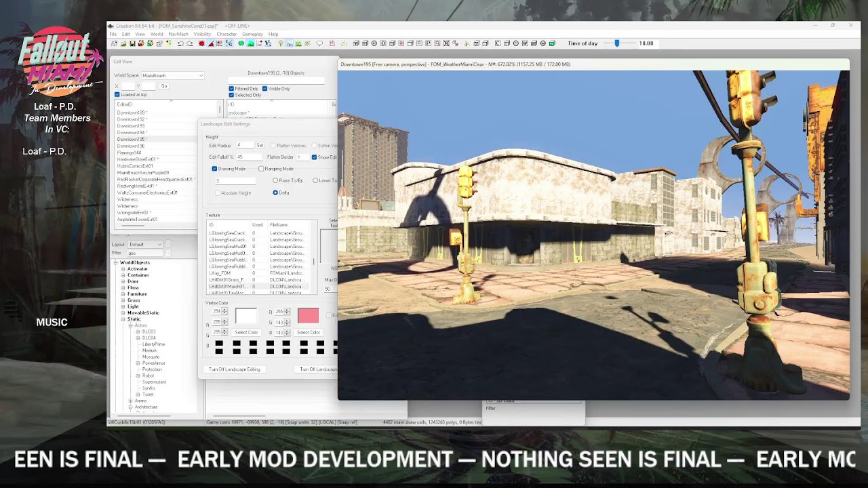Open the NavMesh menu
The image size is (868, 488).
tap(178, 34)
